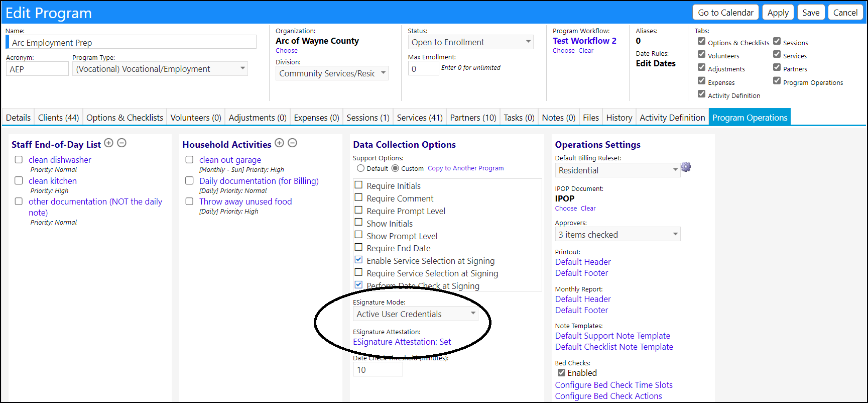868x403 pixels.
Task: Toggle the Sessions tab checkbox
Action: click(x=777, y=41)
